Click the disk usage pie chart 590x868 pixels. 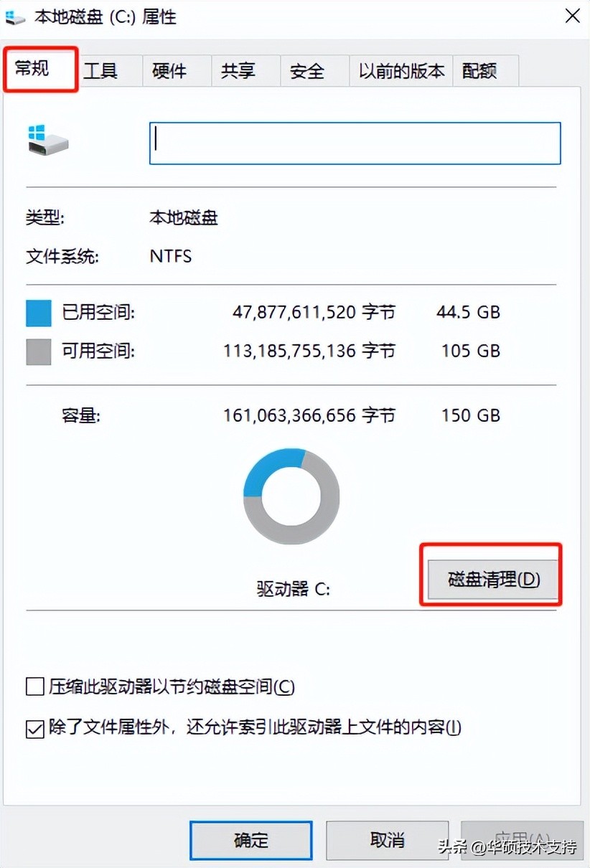point(290,495)
